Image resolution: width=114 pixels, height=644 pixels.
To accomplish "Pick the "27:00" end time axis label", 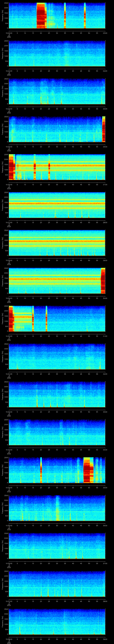I will tap(105, 184).
